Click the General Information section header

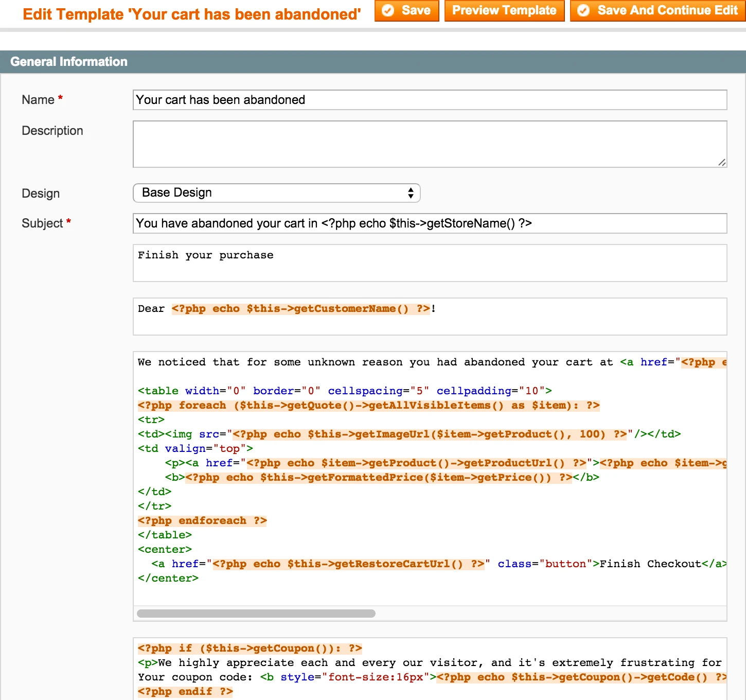coord(69,62)
